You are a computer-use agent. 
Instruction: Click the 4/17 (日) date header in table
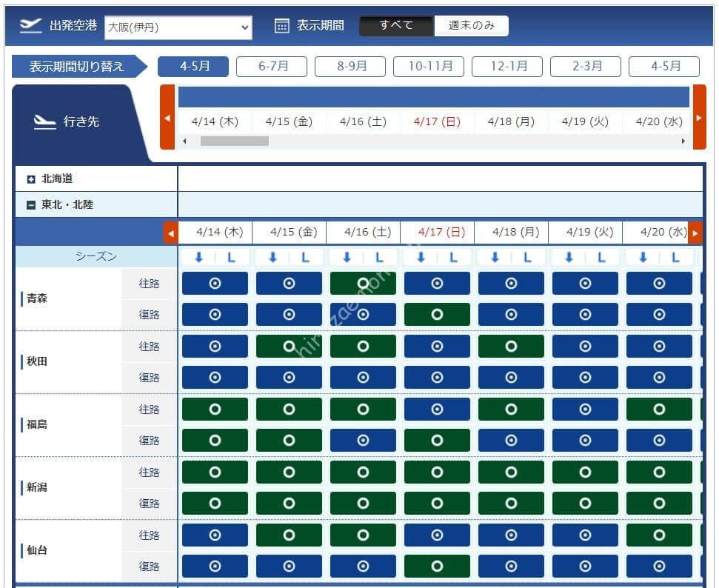pyautogui.click(x=441, y=232)
